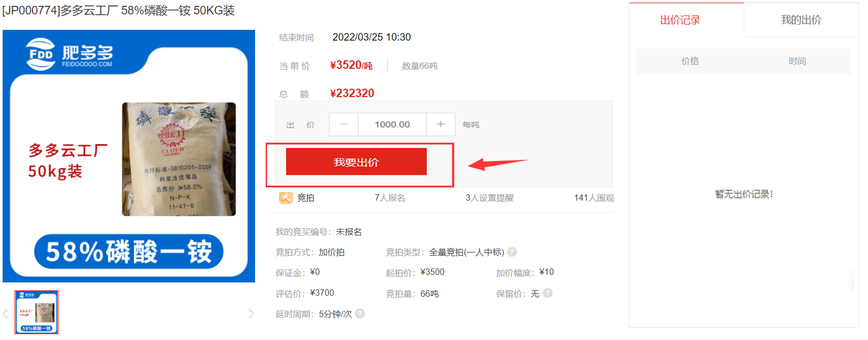Click the 起拍价 ¥3500 value
This screenshot has height=340, width=868.
tap(432, 272)
